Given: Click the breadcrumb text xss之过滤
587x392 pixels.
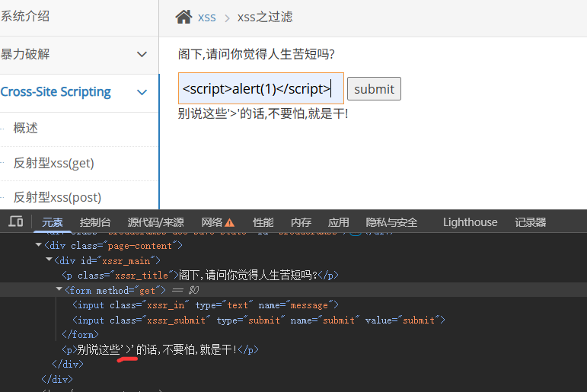Looking at the screenshot, I should coord(265,17).
